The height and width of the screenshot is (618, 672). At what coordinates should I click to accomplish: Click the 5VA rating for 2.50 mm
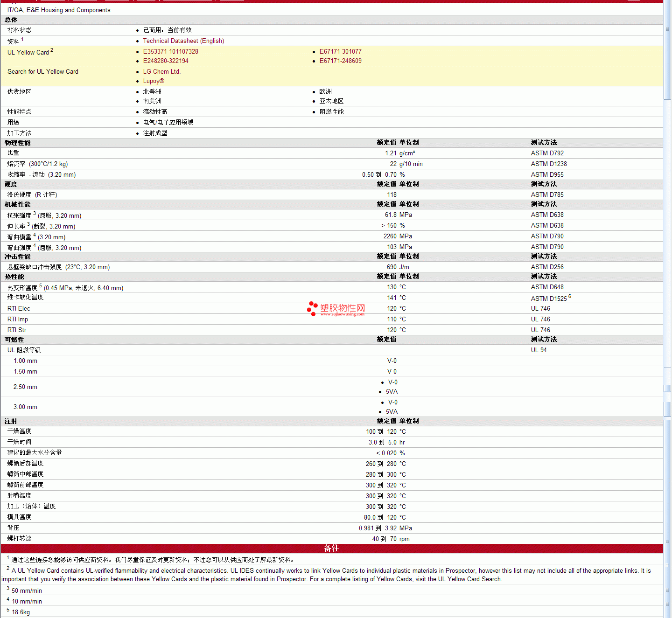[x=392, y=392]
